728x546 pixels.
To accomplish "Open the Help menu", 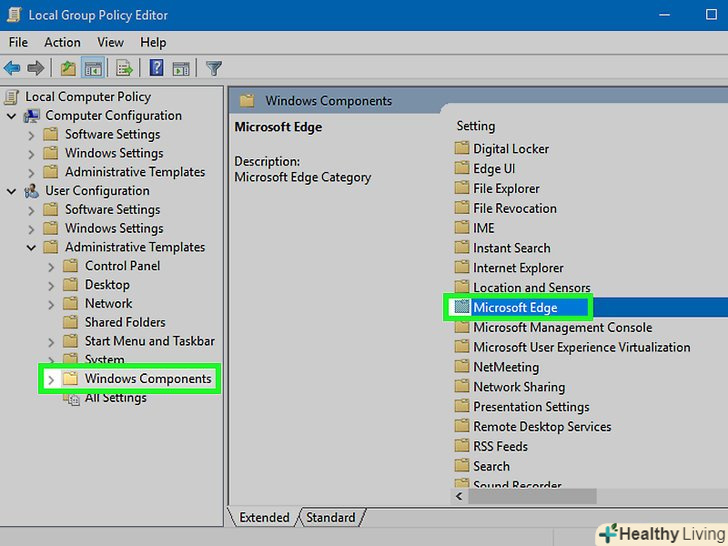I will tap(153, 42).
